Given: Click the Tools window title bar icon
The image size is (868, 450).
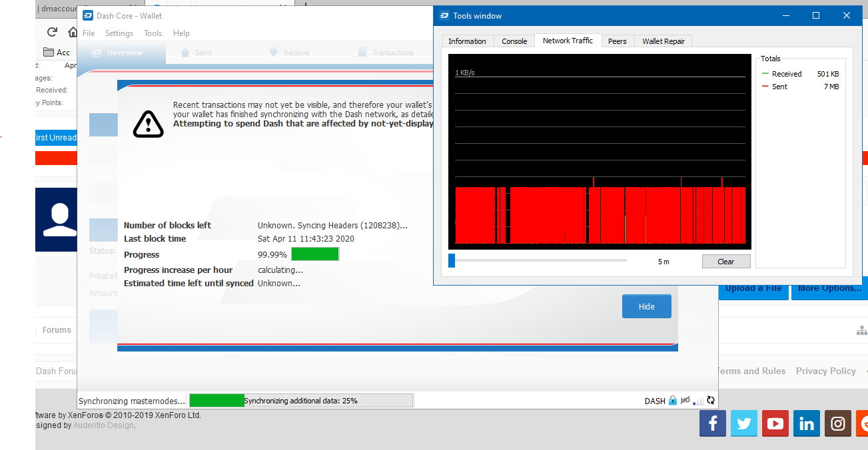Looking at the screenshot, I should [x=444, y=15].
